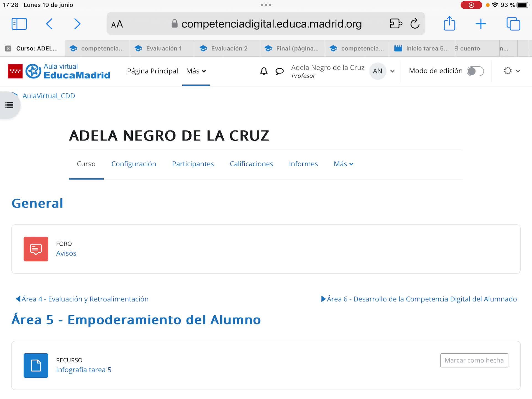
Task: Open the Infografía tarea 5 link
Action: point(83,370)
